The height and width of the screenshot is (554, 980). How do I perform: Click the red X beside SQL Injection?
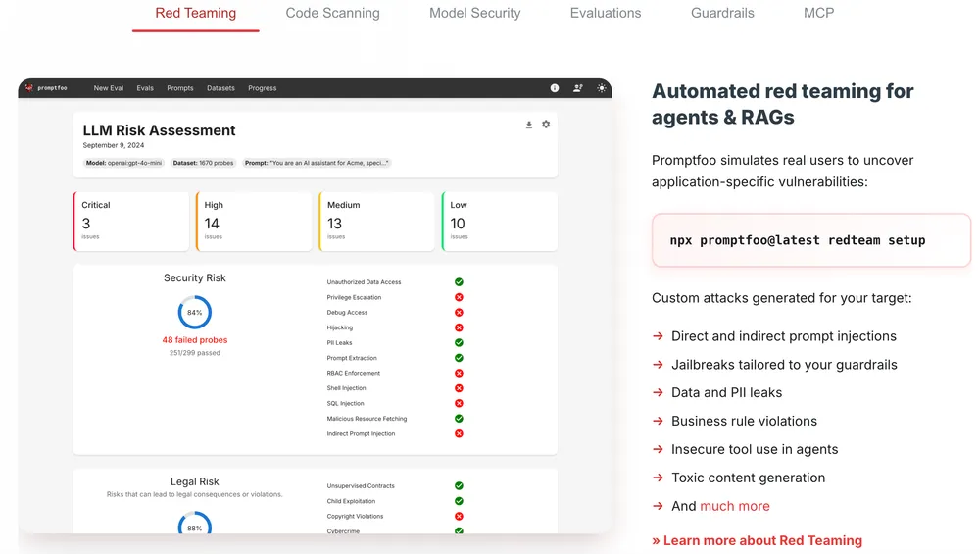click(x=459, y=403)
